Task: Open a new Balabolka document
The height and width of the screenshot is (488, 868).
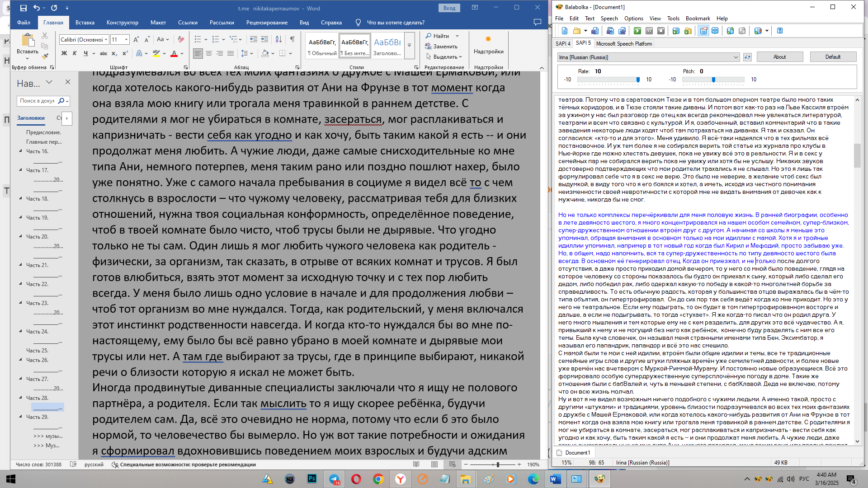Action: (565, 31)
